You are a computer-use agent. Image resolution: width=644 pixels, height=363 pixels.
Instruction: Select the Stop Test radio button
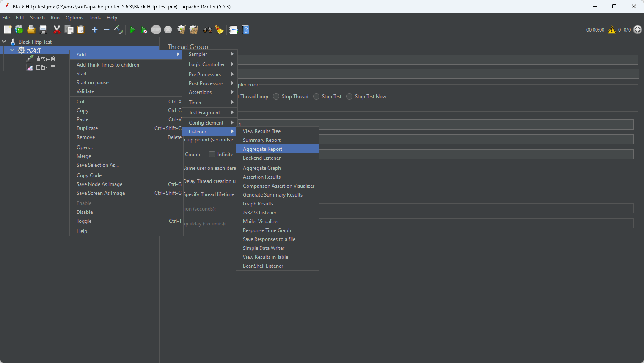[x=316, y=97]
